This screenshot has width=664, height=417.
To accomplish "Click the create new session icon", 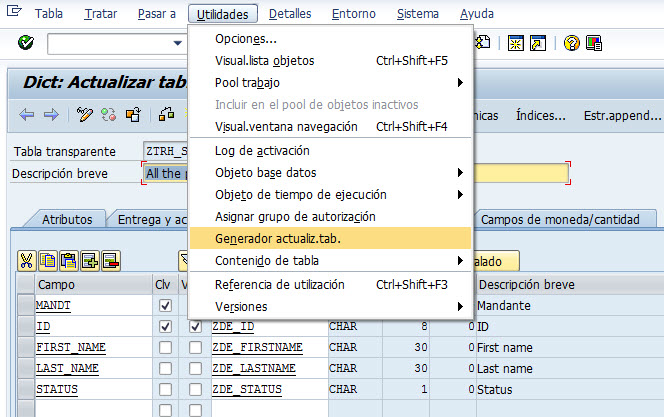I will coord(516,43).
